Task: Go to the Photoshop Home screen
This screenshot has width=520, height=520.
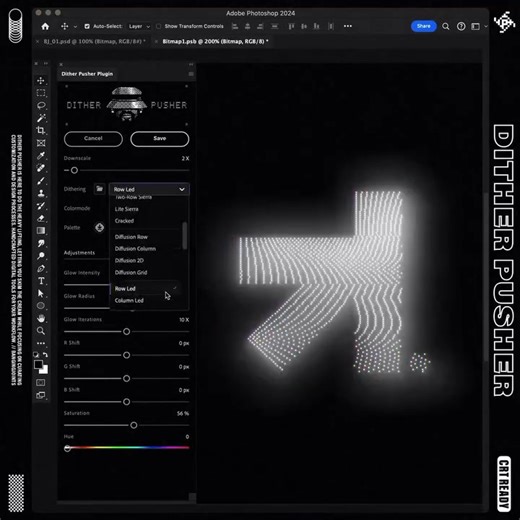Action: (45, 26)
